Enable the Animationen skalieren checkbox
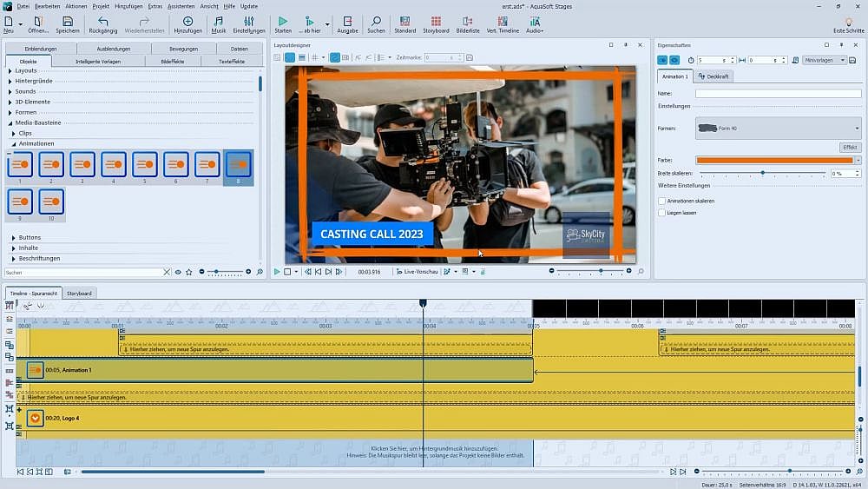The height and width of the screenshot is (489, 868). tap(662, 201)
